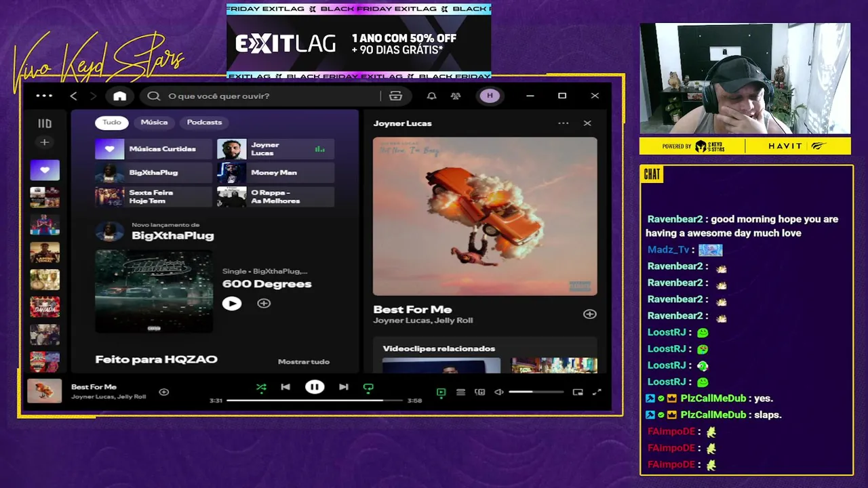Pause the current song

pyautogui.click(x=314, y=387)
